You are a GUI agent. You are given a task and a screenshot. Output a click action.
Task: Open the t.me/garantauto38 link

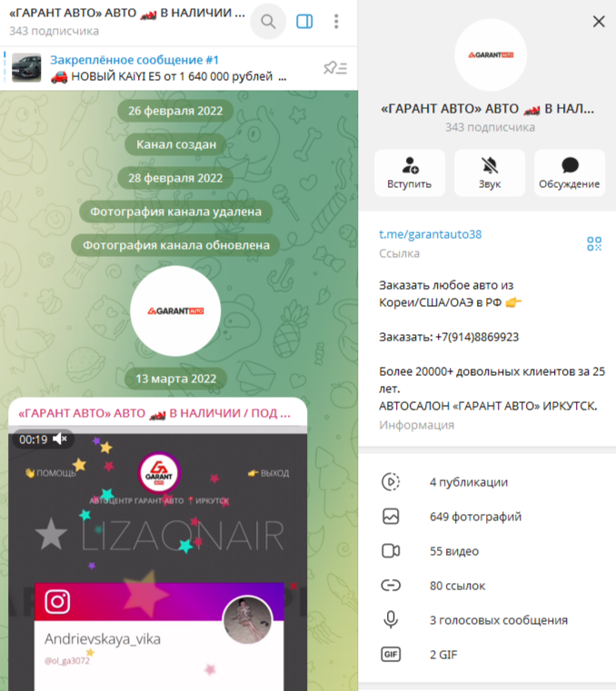(430, 234)
